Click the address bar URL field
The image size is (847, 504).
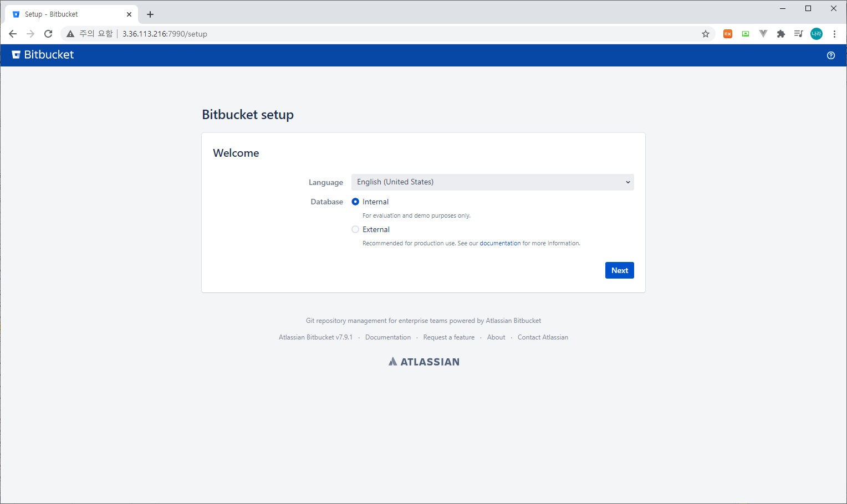point(388,34)
